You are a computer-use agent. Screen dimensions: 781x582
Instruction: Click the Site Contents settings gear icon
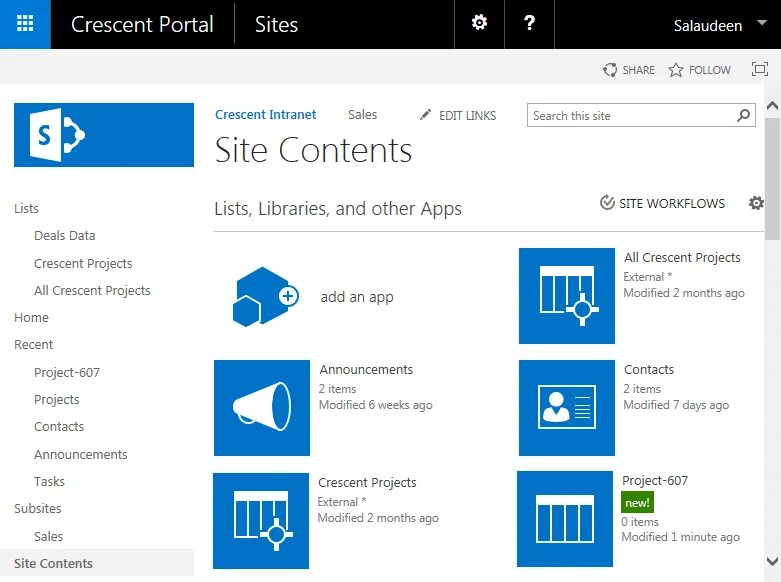point(756,203)
